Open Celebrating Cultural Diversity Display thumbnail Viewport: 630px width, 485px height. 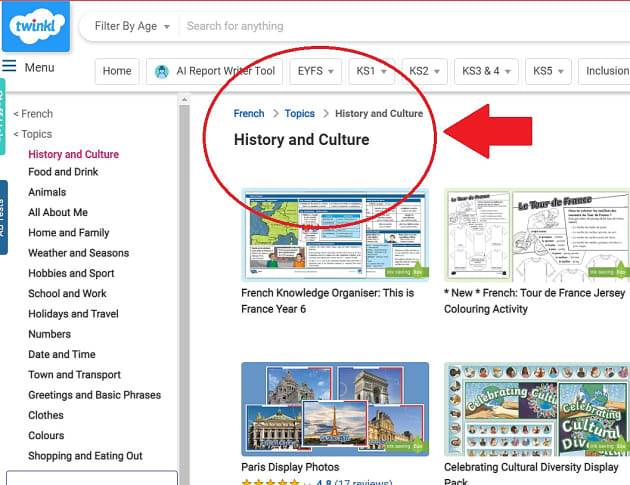[x=537, y=409]
